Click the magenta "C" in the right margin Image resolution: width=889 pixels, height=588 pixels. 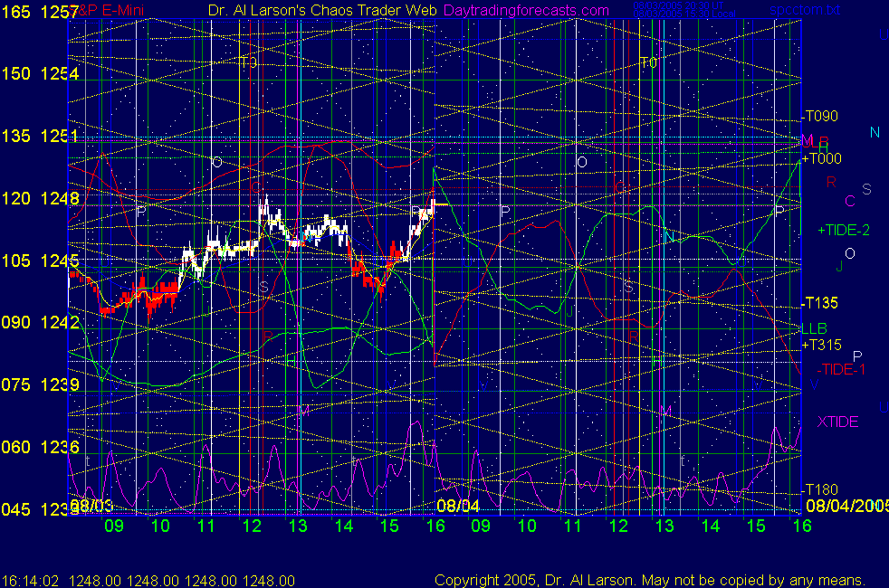click(x=849, y=201)
